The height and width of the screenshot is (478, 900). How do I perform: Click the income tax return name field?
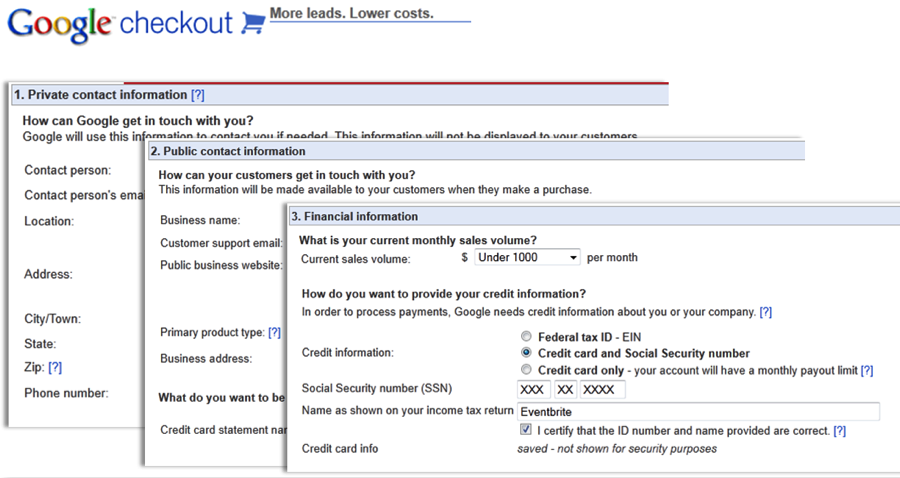tap(698, 411)
